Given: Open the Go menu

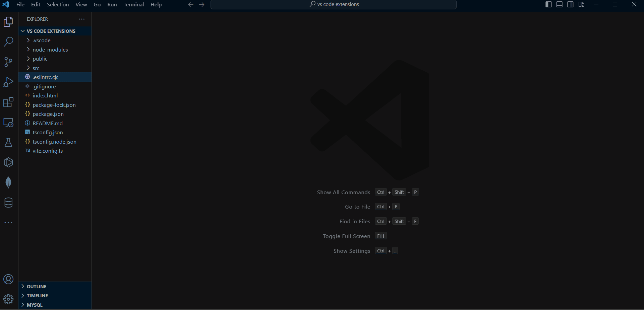Looking at the screenshot, I should click(x=97, y=4).
